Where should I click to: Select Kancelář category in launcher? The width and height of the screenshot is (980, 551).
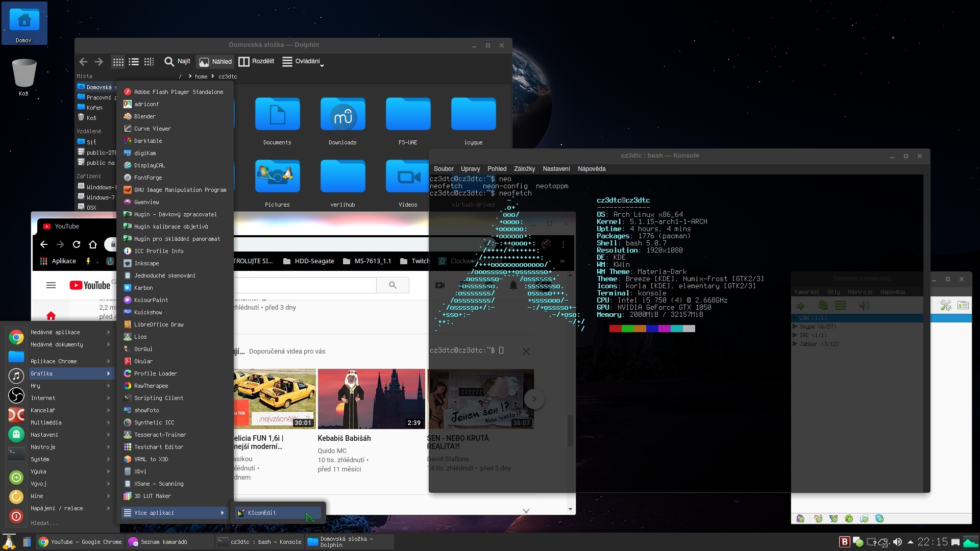(70, 410)
